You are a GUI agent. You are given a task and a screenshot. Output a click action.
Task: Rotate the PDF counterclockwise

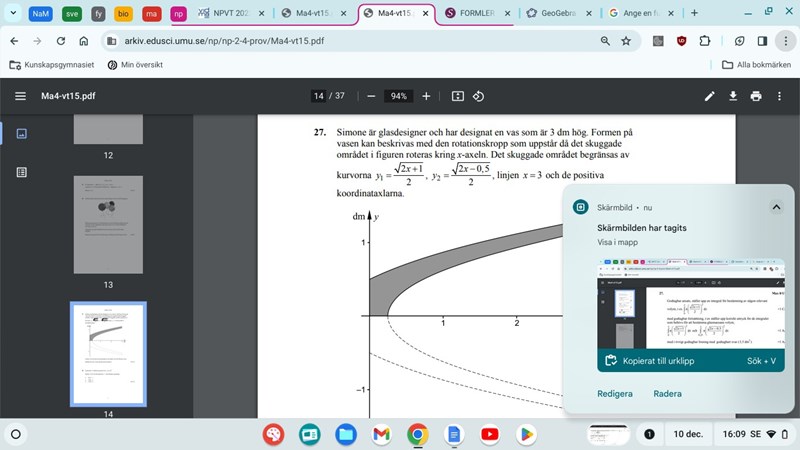478,96
